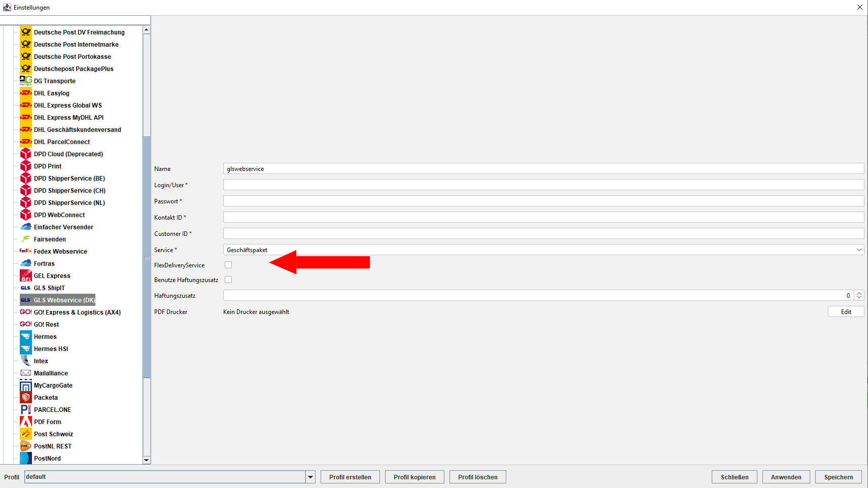Image resolution: width=868 pixels, height=488 pixels.
Task: Click the search field above carrier list
Action: click(75, 20)
